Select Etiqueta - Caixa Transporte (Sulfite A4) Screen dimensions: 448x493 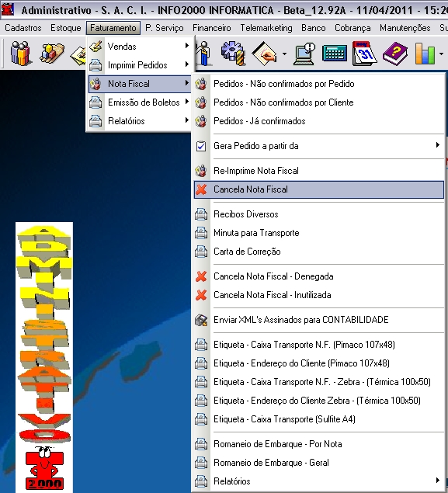tap(319, 419)
